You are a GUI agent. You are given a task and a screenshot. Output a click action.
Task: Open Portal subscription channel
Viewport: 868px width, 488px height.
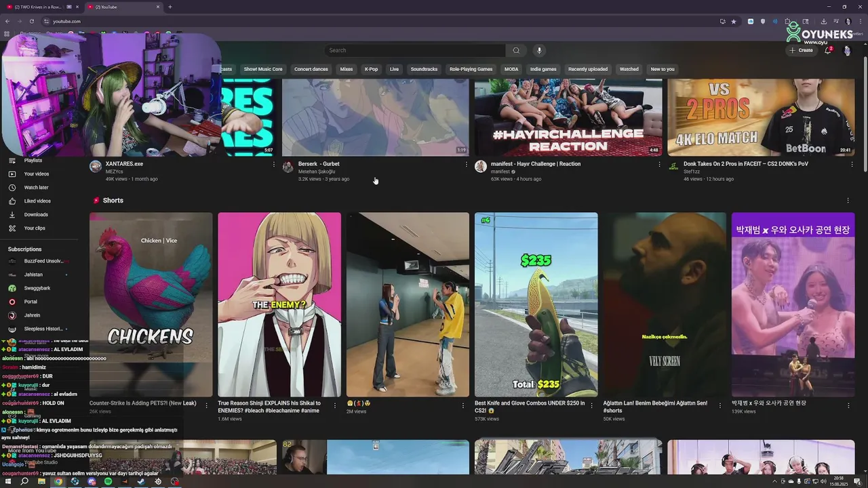(31, 302)
